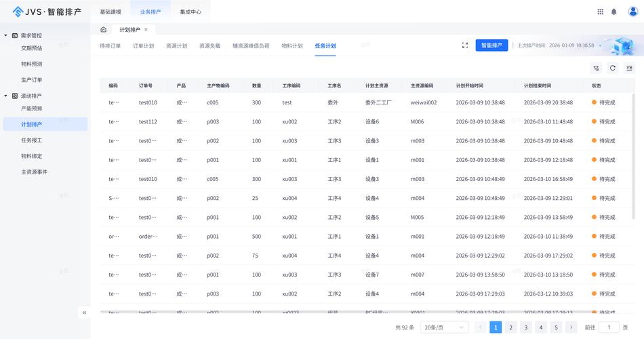The image size is (644, 339).
Task: Switch to 辅资源峰值负荷 tab
Action: [251, 45]
